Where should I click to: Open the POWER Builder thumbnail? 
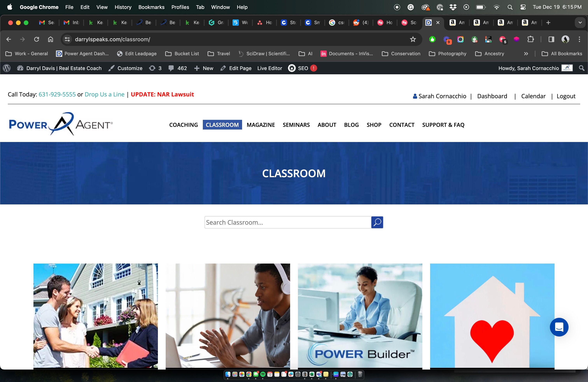[x=360, y=315]
